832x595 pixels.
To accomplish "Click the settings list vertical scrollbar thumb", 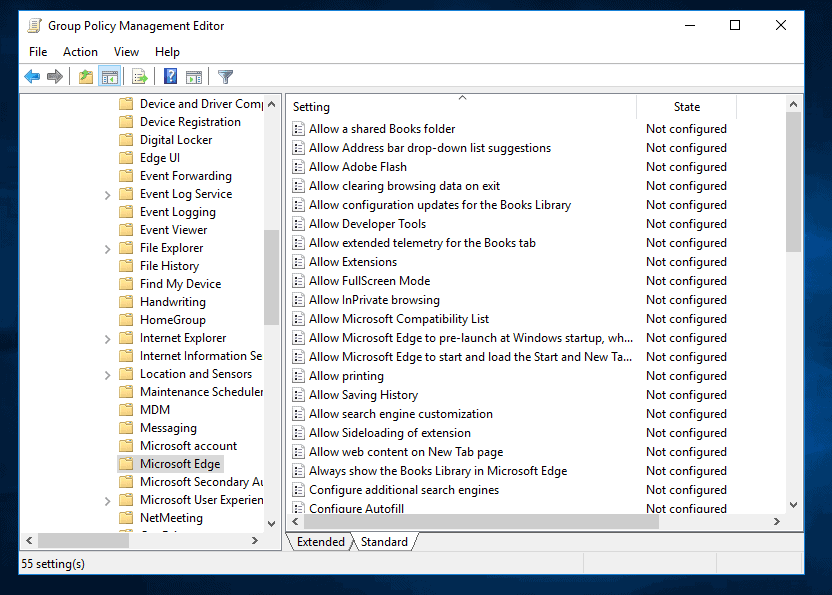I will coord(793,183).
